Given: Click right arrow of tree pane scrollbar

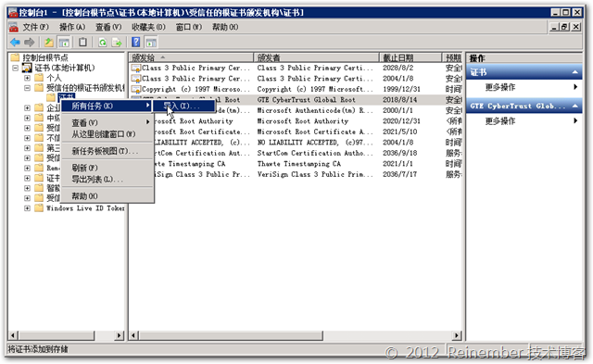Looking at the screenshot, I should pyautogui.click(x=120, y=335).
